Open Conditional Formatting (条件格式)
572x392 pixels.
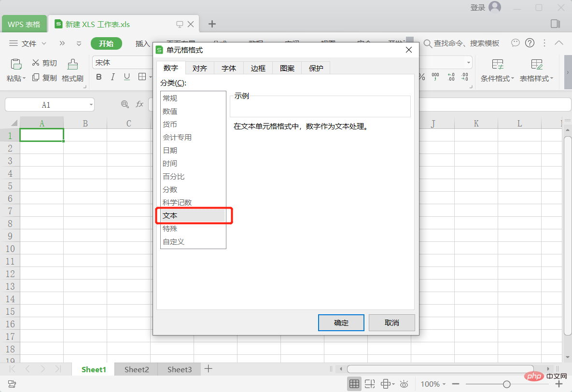click(497, 70)
